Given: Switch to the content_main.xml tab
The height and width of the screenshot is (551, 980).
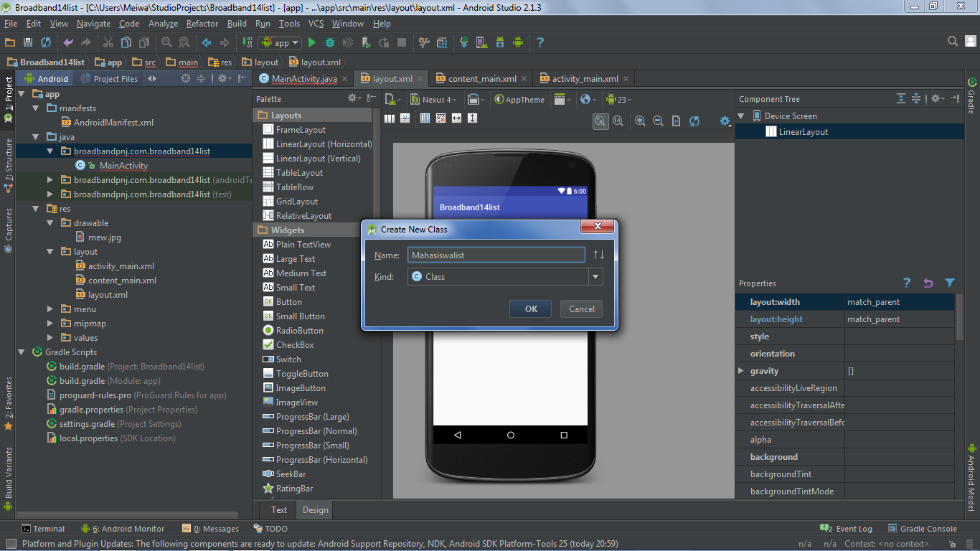Looking at the screenshot, I should (x=481, y=79).
